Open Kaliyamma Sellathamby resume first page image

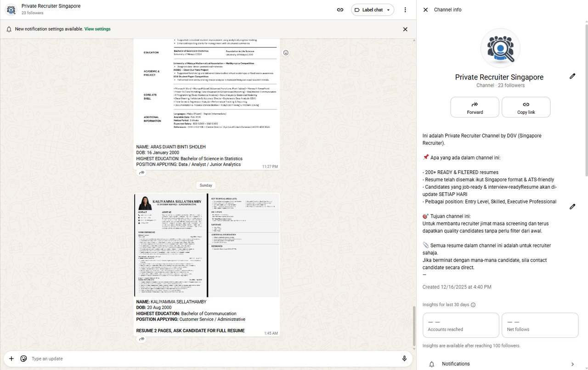pos(170,245)
